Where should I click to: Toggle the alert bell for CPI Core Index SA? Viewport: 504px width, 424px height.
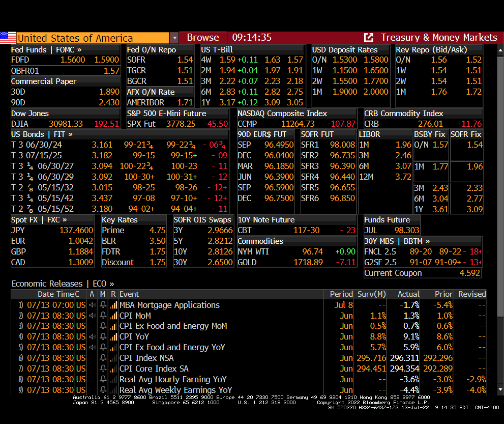coord(103,369)
